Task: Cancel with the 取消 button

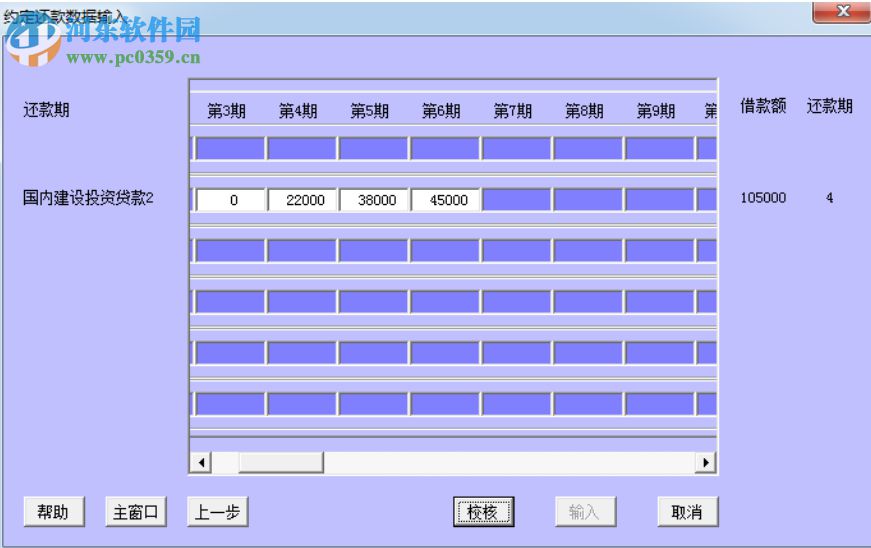Action: (687, 511)
